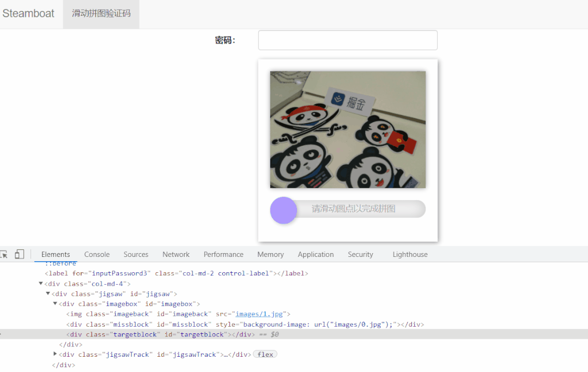Select the Memory tab
The height and width of the screenshot is (372, 588).
click(x=270, y=255)
